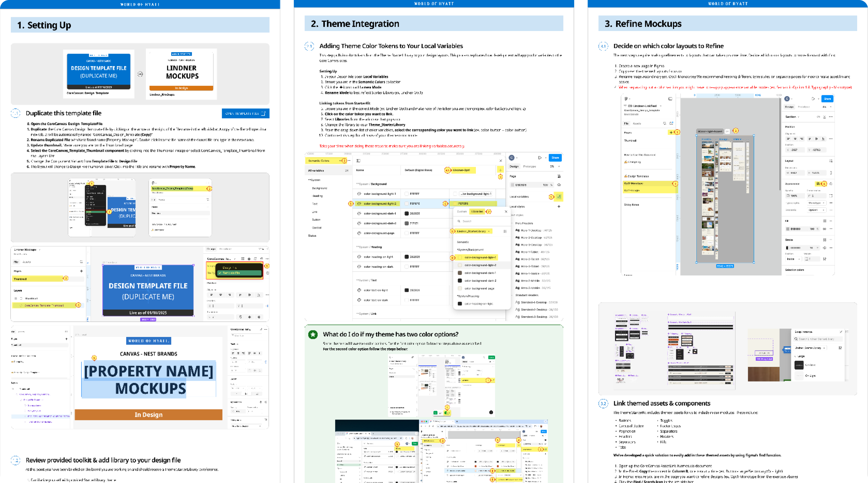
Task: Add new mode with plus beside Lindner-Opt1
Action: pyautogui.click(x=500, y=170)
